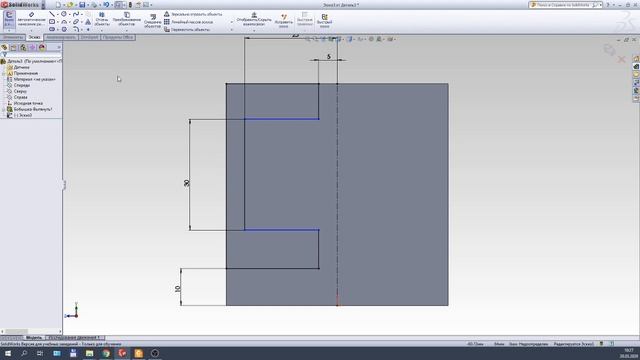
Task: Open the Options icon in quick access
Action: pos(146,5)
